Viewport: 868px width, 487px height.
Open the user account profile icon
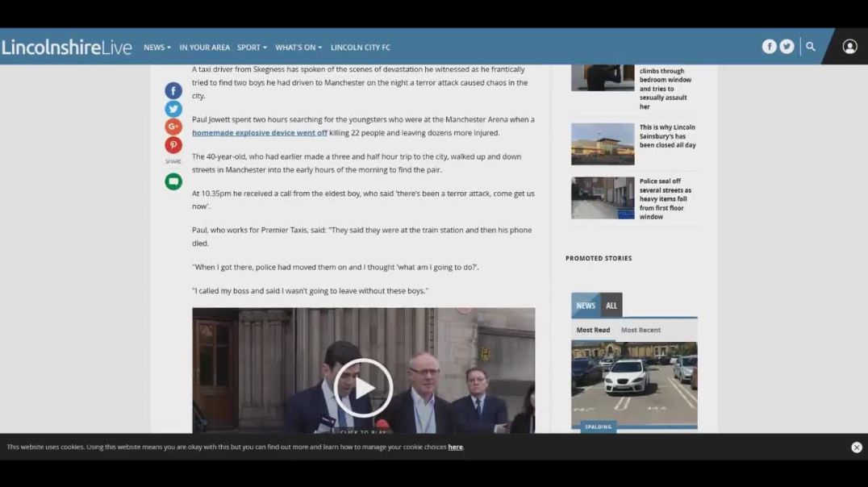pos(849,47)
